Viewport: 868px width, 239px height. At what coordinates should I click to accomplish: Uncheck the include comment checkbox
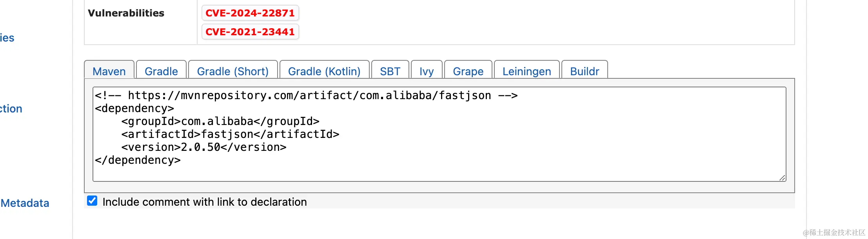[92, 201]
